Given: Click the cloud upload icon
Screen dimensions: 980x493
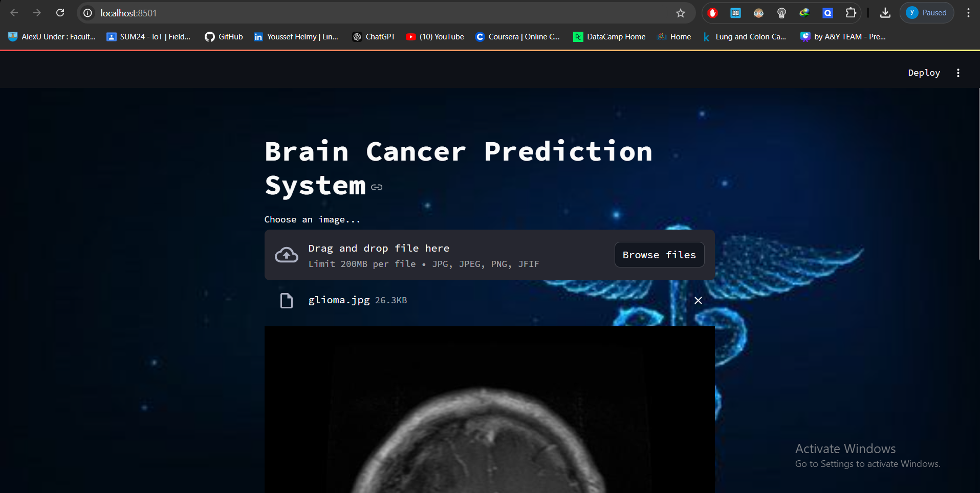Looking at the screenshot, I should [287, 255].
